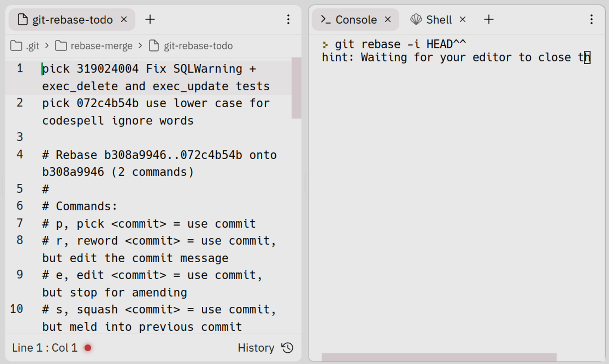
Task: Open the editor three-dot overflow menu
Action: pos(288,20)
